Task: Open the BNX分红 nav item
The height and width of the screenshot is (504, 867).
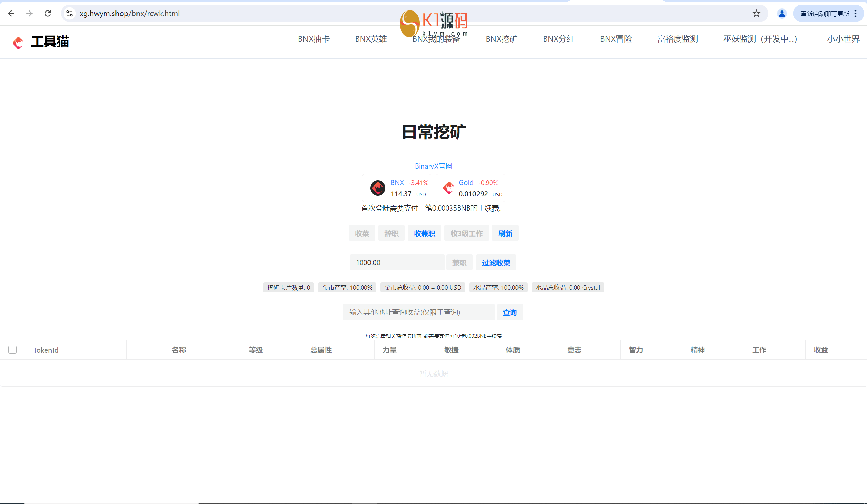Action: [558, 39]
